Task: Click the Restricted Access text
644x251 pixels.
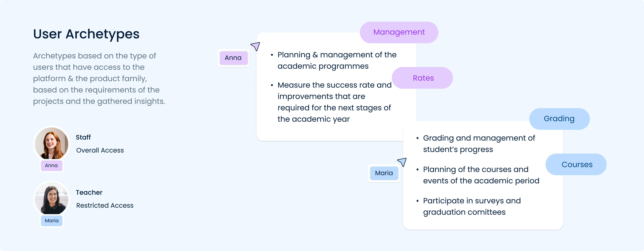Action: tap(105, 206)
